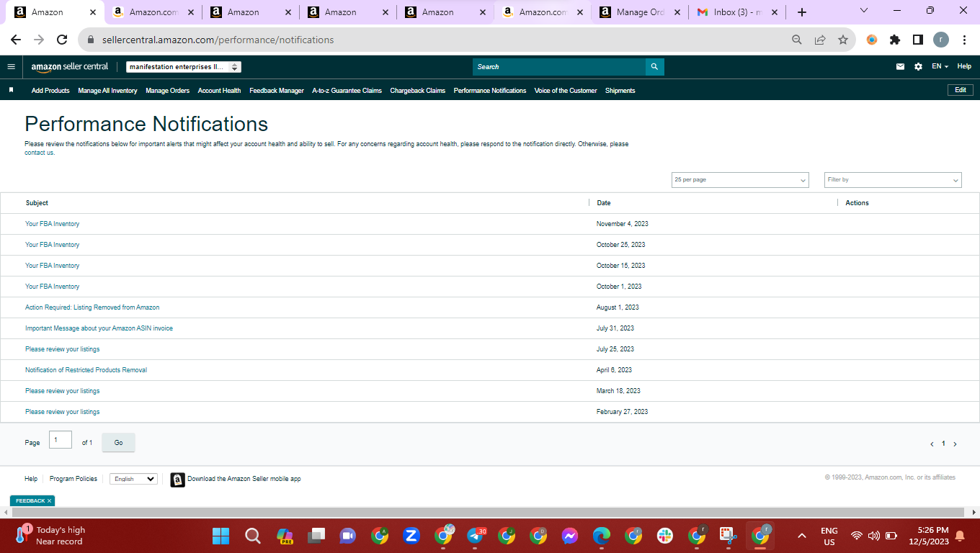Open the Chrome profile avatar

pos(941,40)
